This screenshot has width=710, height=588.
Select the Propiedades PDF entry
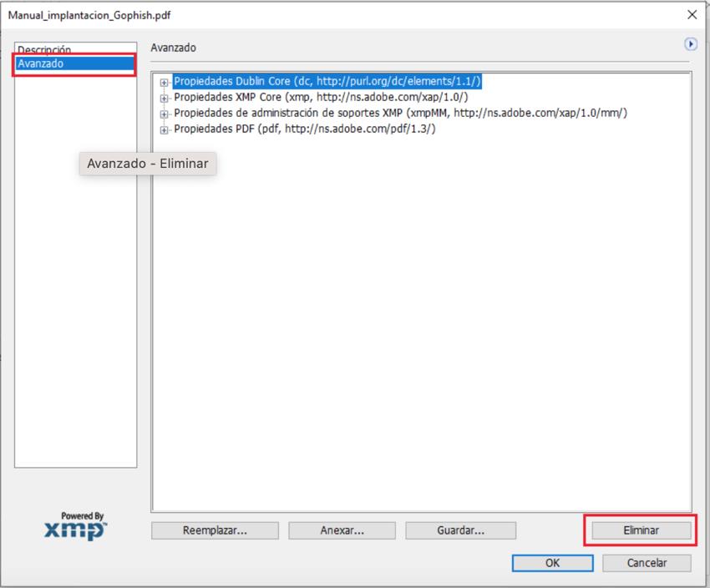click(x=304, y=129)
